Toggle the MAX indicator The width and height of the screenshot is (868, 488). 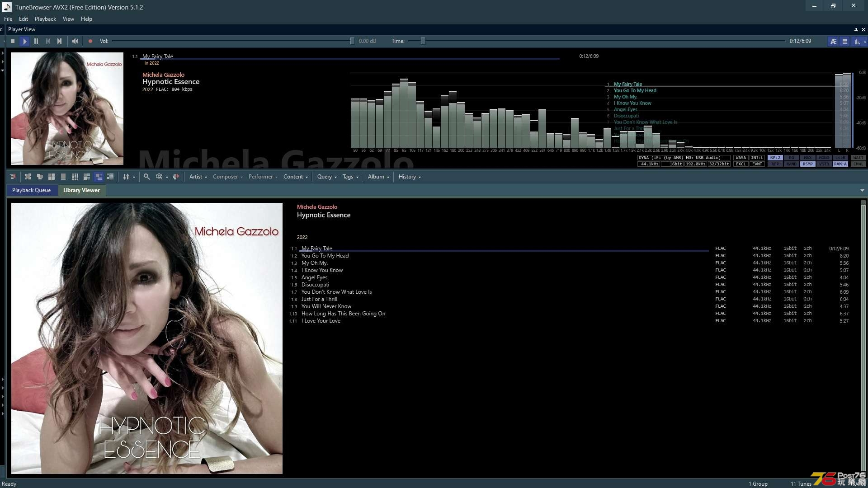(x=808, y=158)
